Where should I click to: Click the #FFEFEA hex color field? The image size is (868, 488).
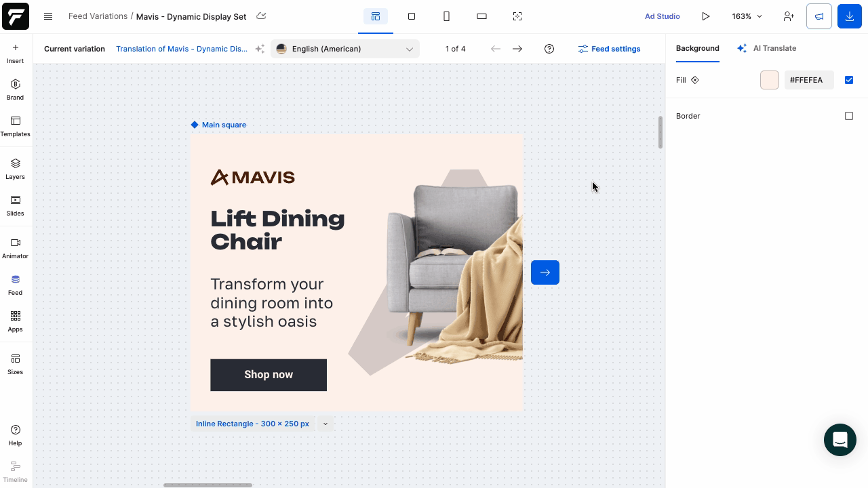tap(809, 80)
